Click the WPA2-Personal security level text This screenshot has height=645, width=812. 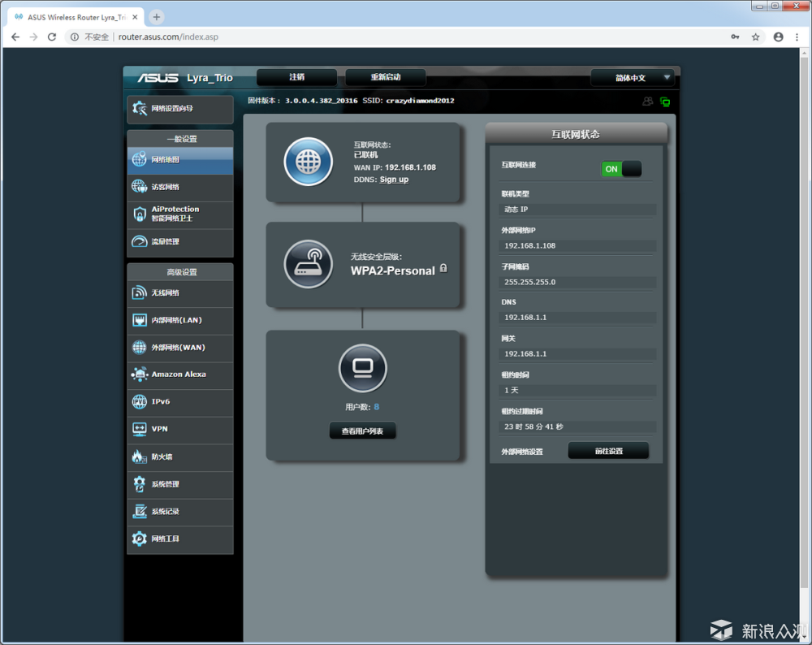point(392,271)
